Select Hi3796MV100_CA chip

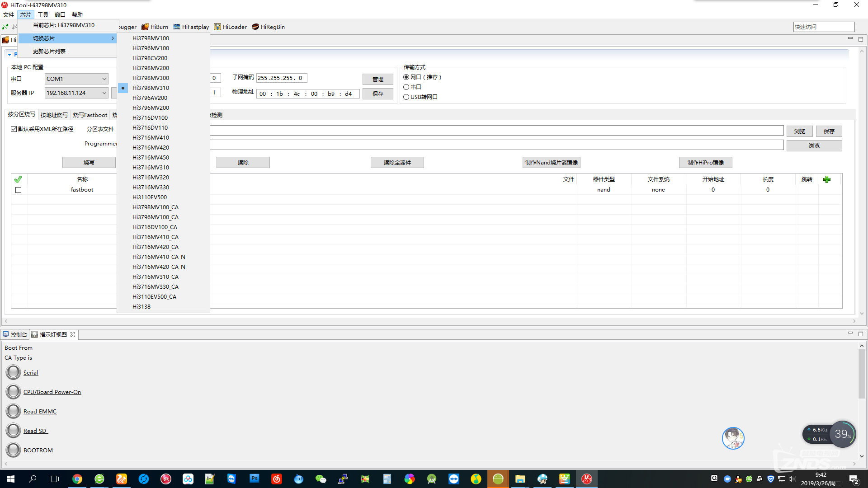point(163,217)
